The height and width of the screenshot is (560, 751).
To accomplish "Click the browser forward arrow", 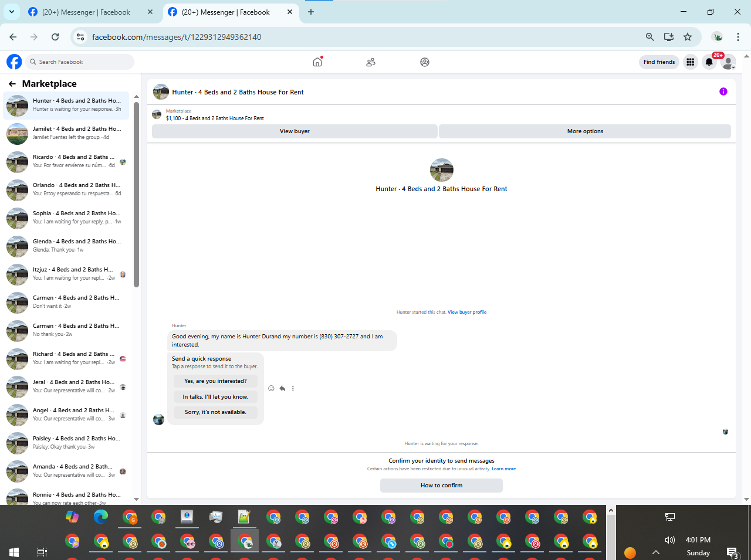I will tap(34, 37).
